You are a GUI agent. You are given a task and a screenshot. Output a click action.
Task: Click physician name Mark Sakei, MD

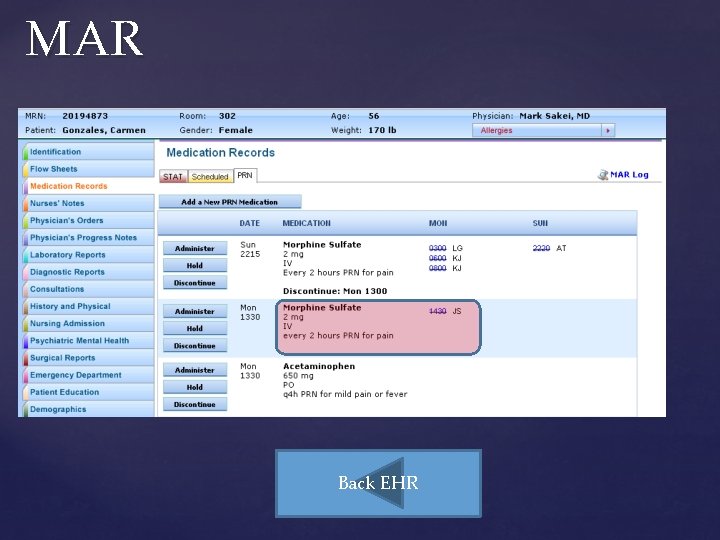(x=554, y=116)
